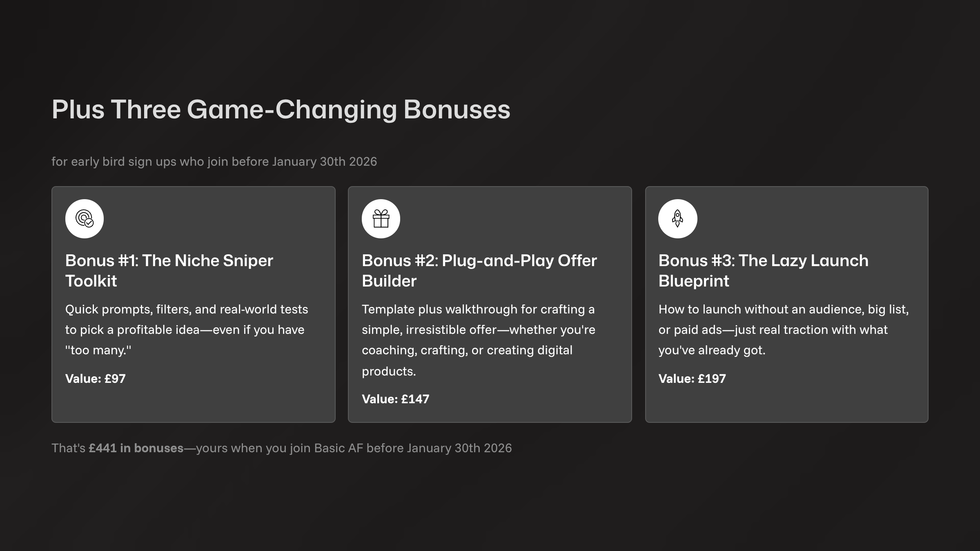Click the 'Value: £197' label

tap(692, 379)
